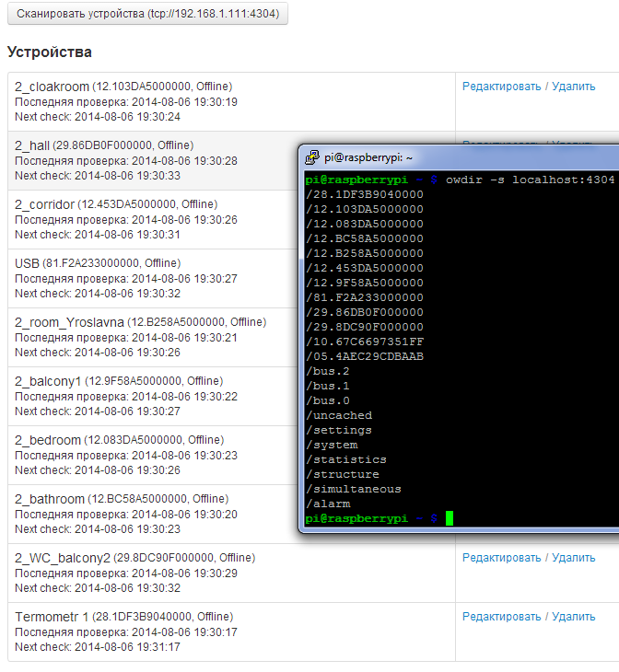Click Редактировать link for Termometr 1
This screenshot has width=619, height=672.
pos(501,617)
